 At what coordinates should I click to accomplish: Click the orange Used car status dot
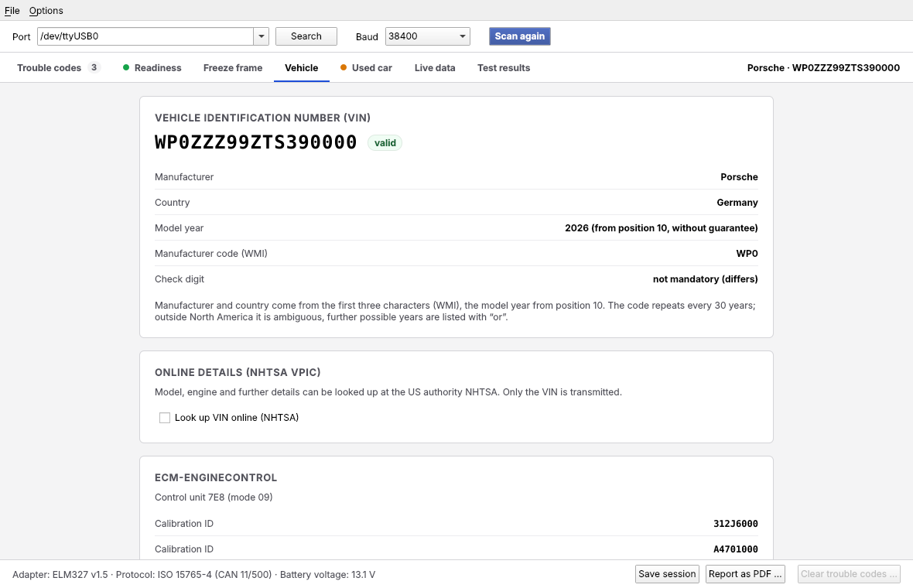pos(344,67)
